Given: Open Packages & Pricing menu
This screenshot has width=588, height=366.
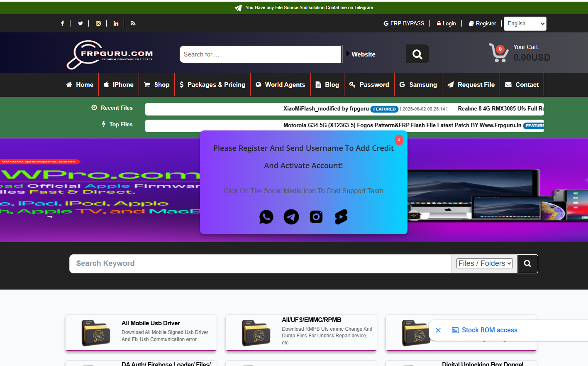Looking at the screenshot, I should click(212, 85).
